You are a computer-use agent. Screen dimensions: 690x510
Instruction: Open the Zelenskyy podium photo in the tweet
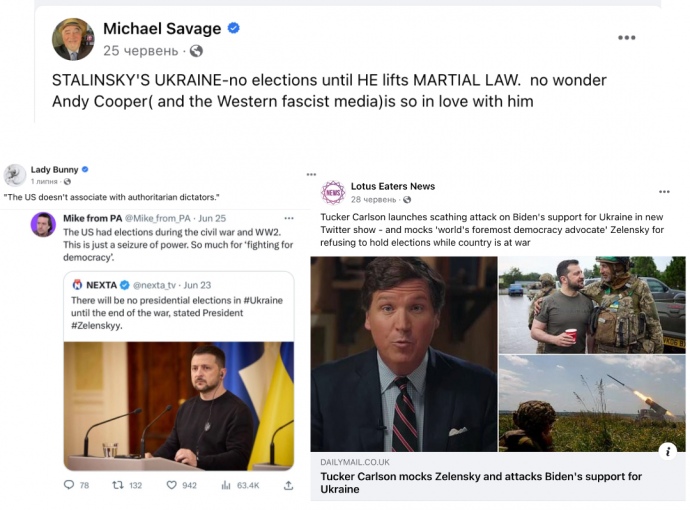(179, 405)
